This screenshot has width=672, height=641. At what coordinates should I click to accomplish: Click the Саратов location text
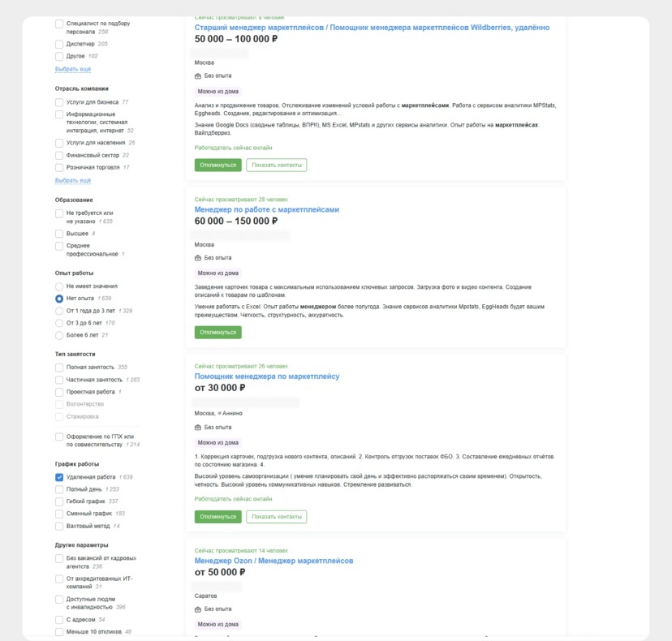205,596
